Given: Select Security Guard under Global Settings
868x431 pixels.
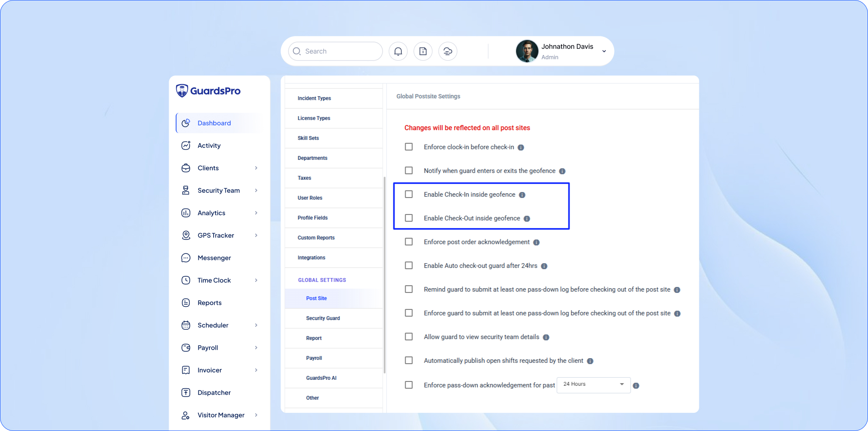Looking at the screenshot, I should coord(334,318).
